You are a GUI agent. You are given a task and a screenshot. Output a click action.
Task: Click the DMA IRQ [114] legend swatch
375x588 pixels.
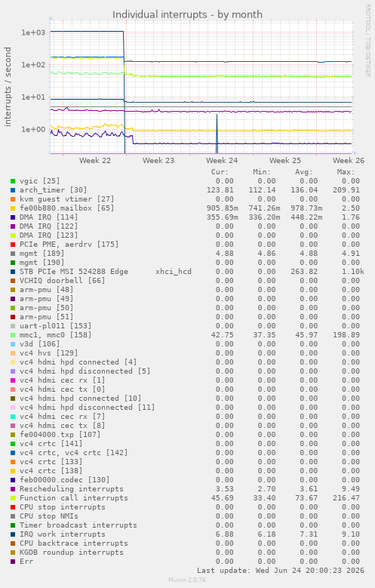pos(13,217)
